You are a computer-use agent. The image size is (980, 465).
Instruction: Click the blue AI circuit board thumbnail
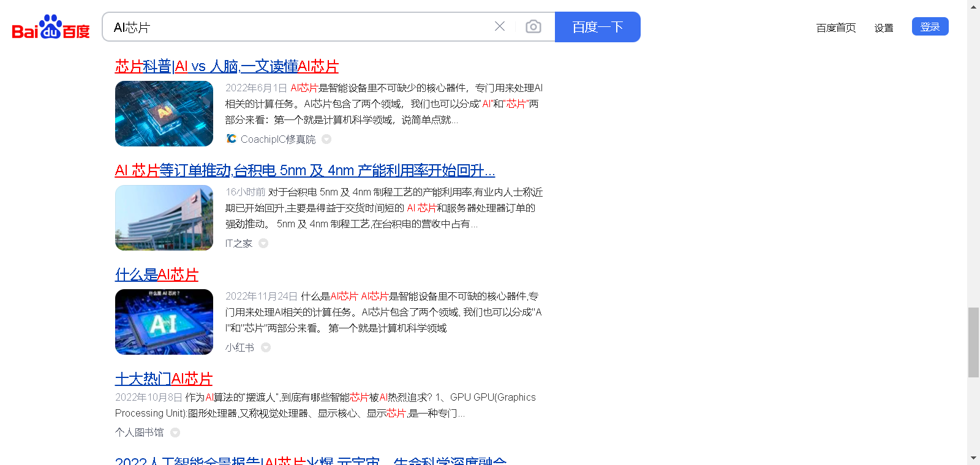[x=164, y=322]
